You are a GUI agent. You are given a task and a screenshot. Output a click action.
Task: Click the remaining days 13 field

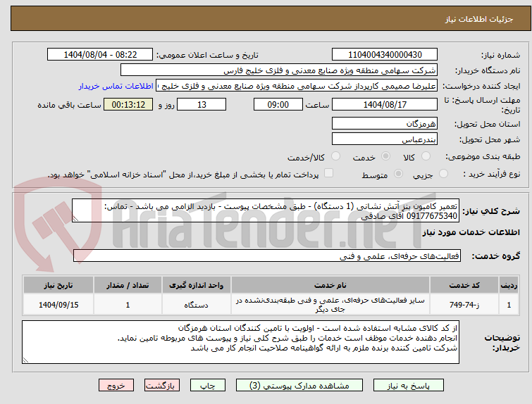click(202, 104)
